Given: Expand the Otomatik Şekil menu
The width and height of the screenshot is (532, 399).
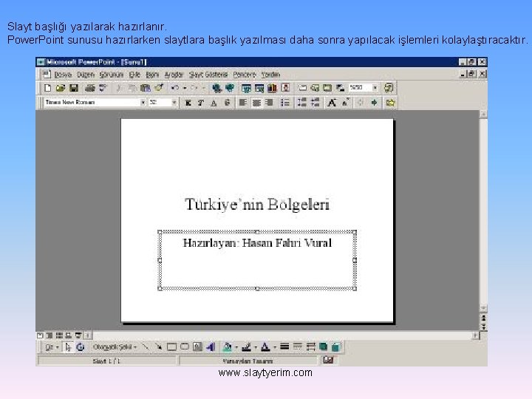Looking at the screenshot, I should point(115,347).
